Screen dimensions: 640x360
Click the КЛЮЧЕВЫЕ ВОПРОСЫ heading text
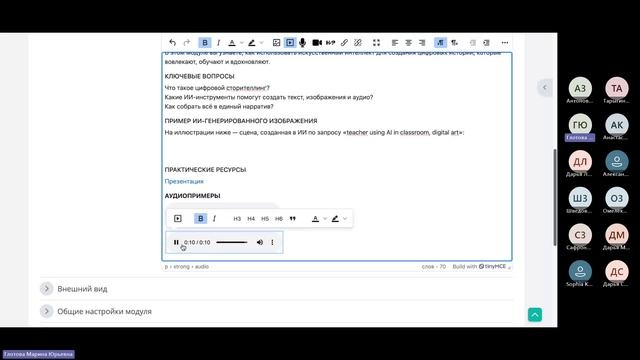(199, 76)
